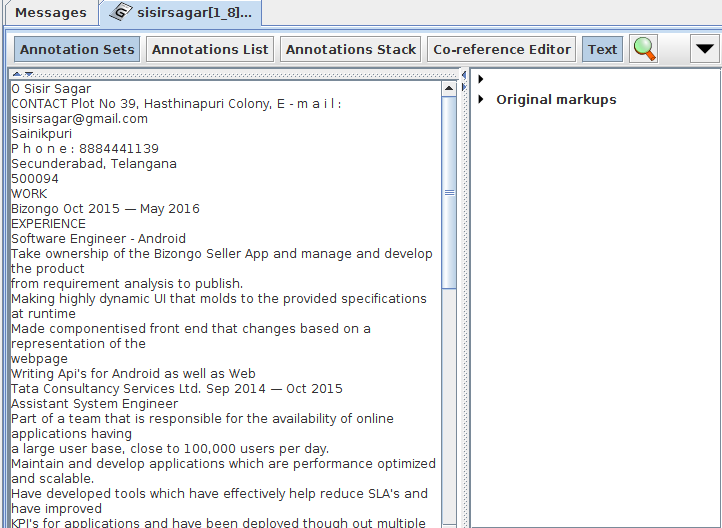Image resolution: width=722 pixels, height=528 pixels.
Task: Open the black triangle options dropdown
Action: point(705,49)
